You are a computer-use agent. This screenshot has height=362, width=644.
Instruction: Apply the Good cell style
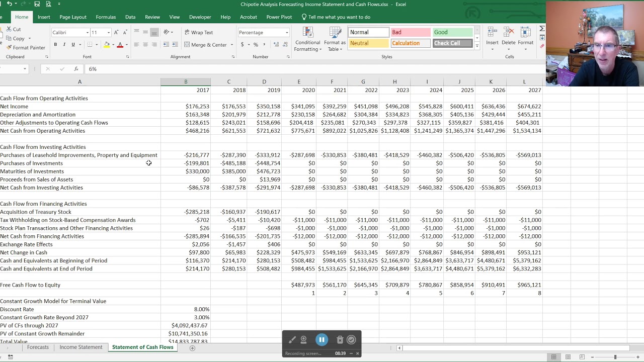point(452,32)
